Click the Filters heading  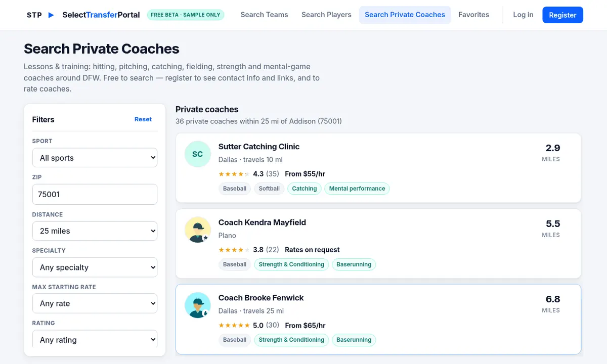pyautogui.click(x=43, y=120)
